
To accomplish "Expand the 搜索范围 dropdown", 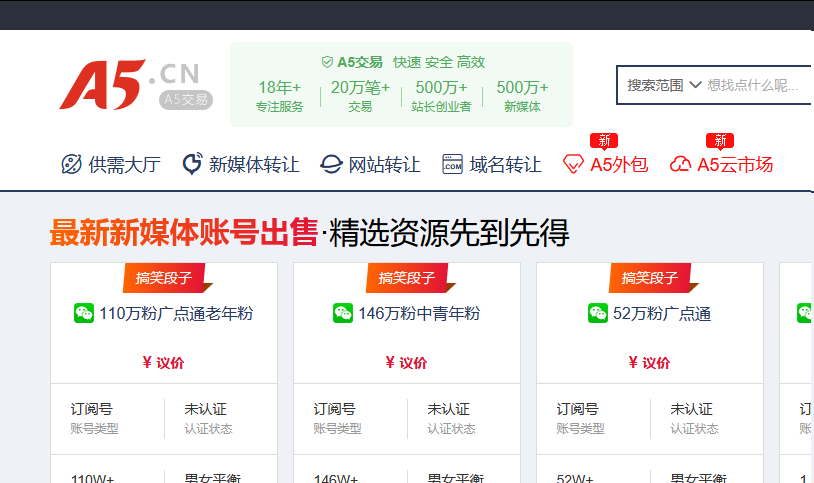I will (664, 85).
